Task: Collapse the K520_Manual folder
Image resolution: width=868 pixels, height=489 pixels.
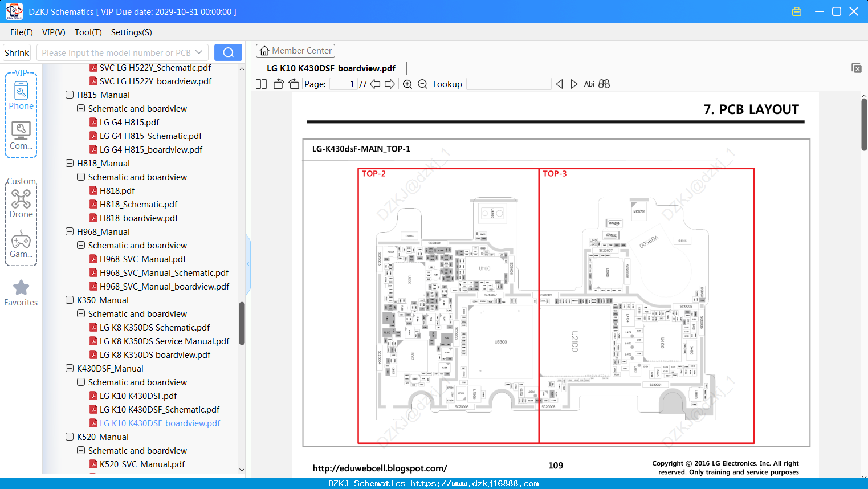Action: 70,437
